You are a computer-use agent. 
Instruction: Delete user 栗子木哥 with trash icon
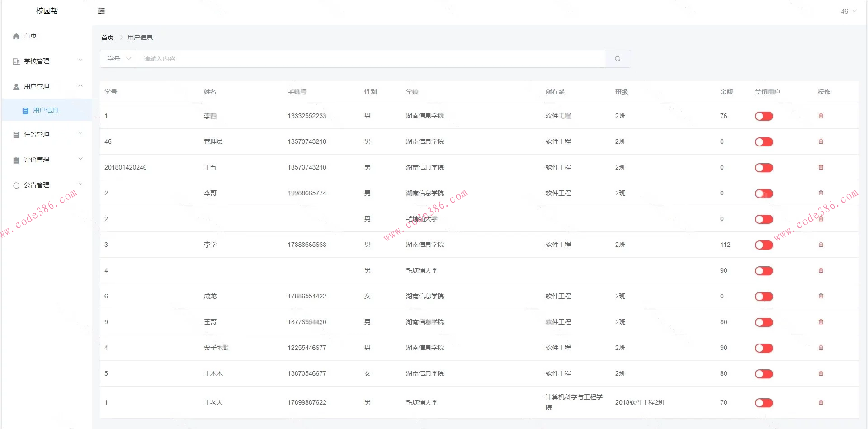(821, 348)
